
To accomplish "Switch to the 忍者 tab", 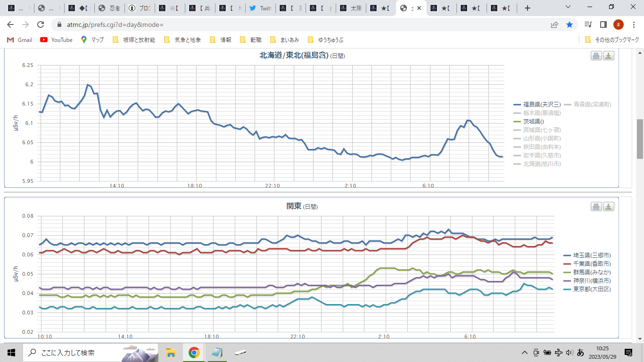I will pyautogui.click(x=109, y=8).
